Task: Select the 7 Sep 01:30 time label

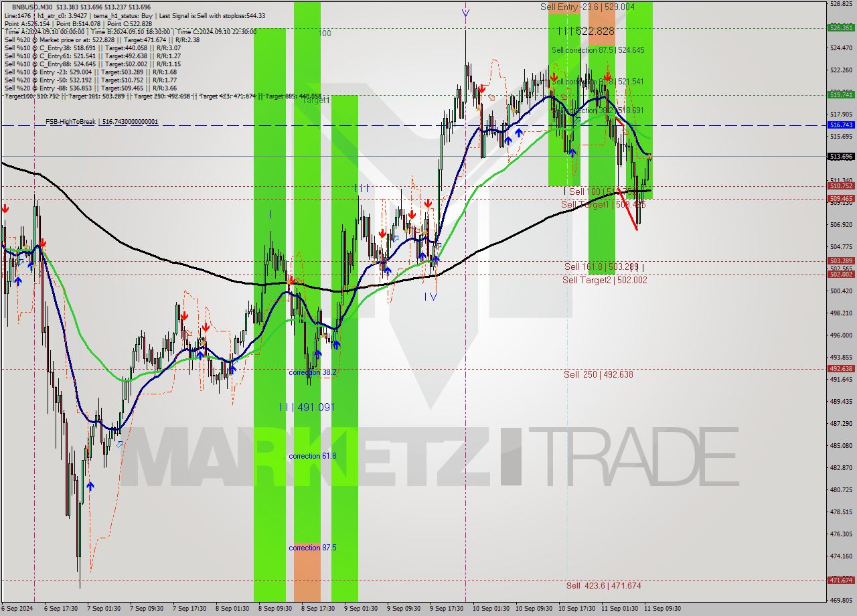Action: (103, 609)
